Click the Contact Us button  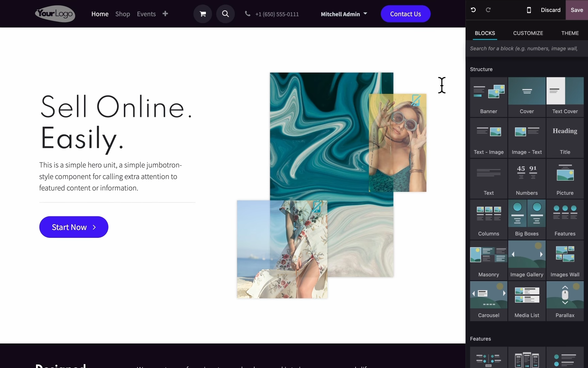[406, 14]
